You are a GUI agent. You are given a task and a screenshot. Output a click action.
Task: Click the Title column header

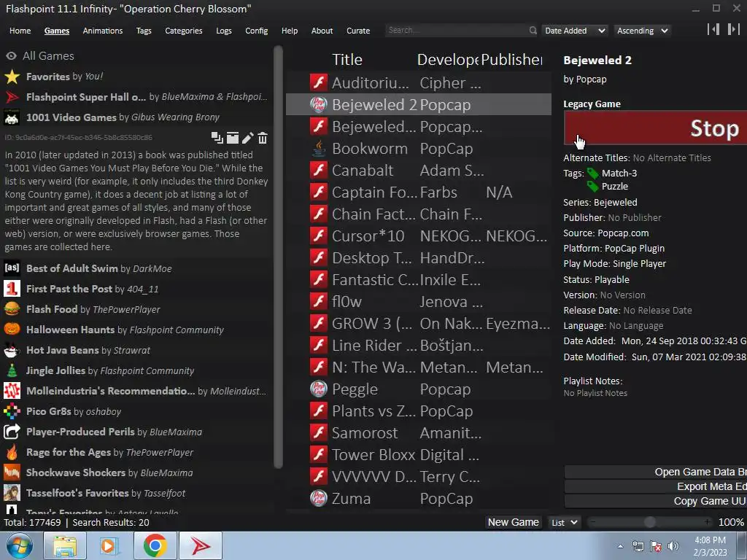pyautogui.click(x=347, y=60)
